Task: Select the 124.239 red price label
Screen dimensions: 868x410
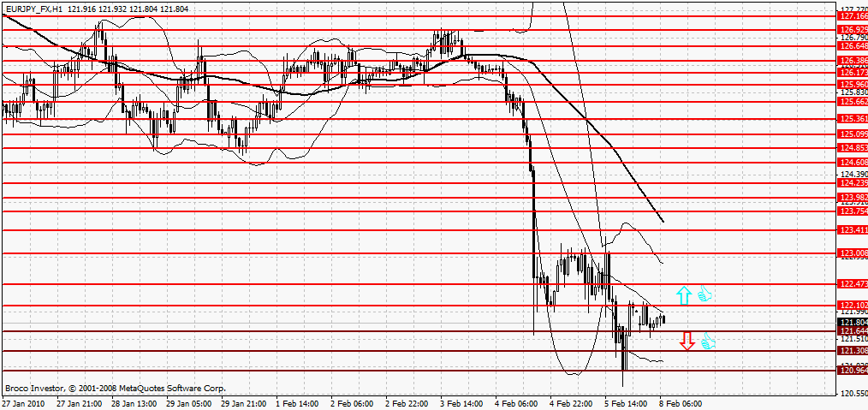Action: (x=853, y=182)
